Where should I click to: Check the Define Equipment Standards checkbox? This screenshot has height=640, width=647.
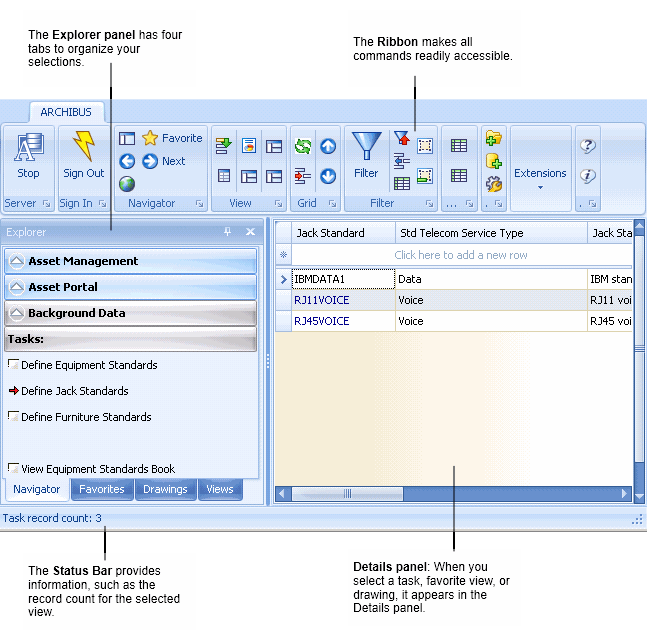click(x=13, y=364)
